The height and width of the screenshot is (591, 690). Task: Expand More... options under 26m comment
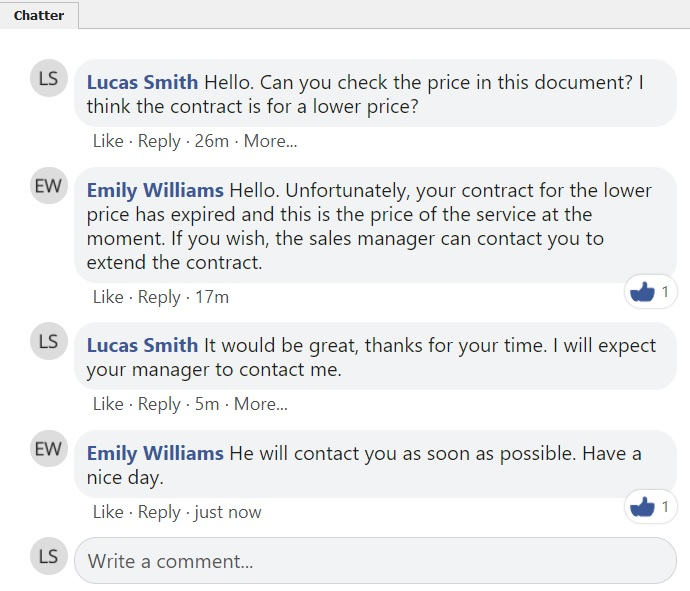tap(271, 141)
